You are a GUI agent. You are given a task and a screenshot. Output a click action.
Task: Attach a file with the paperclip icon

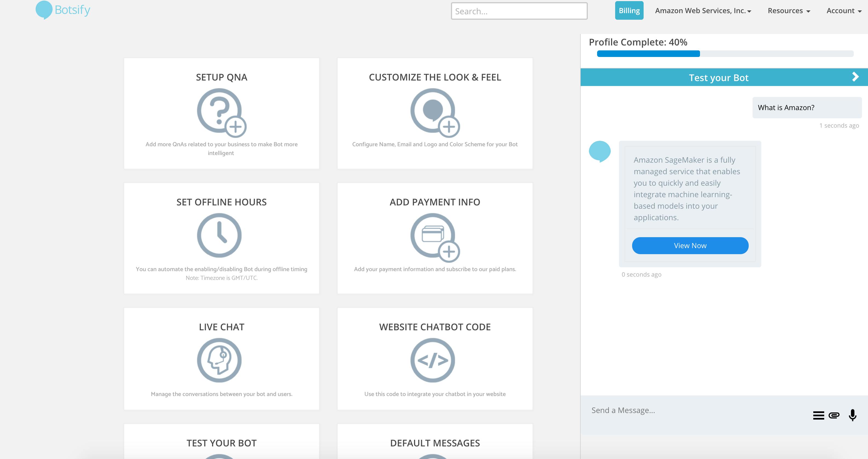click(x=834, y=415)
